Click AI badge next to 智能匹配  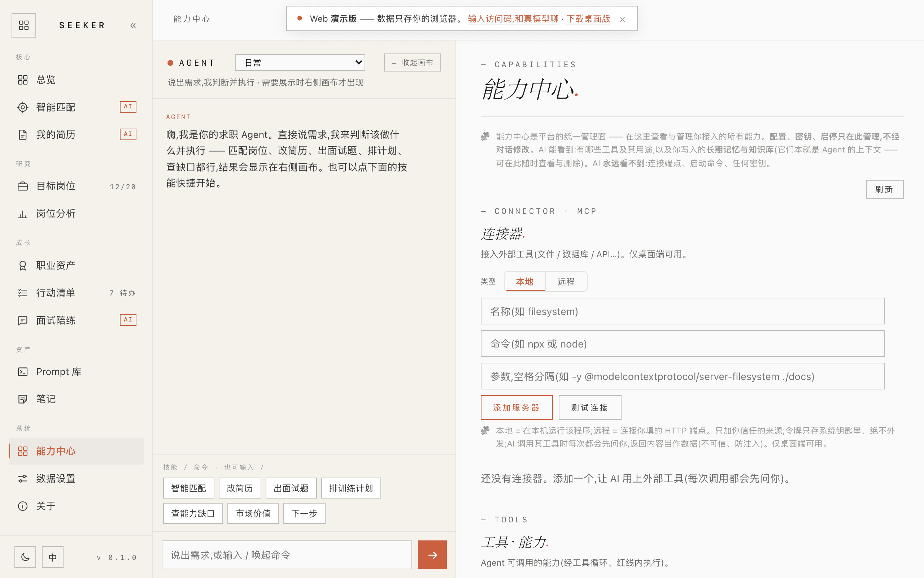click(128, 107)
